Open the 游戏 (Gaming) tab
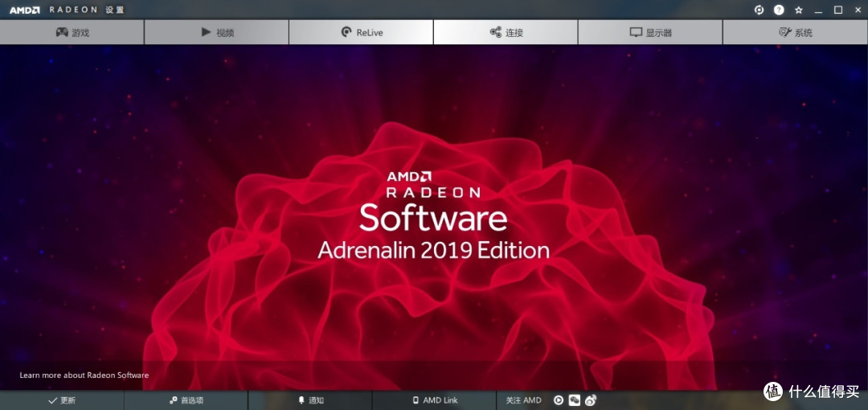 coord(72,32)
